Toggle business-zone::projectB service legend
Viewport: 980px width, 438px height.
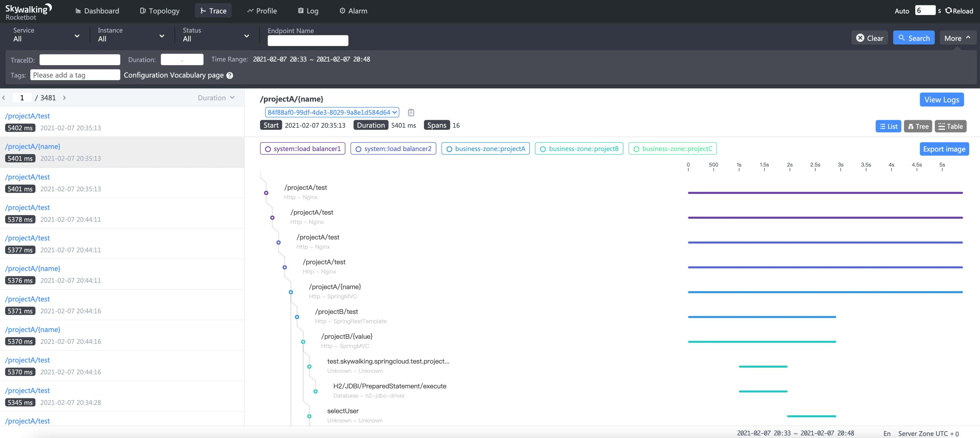[579, 149]
